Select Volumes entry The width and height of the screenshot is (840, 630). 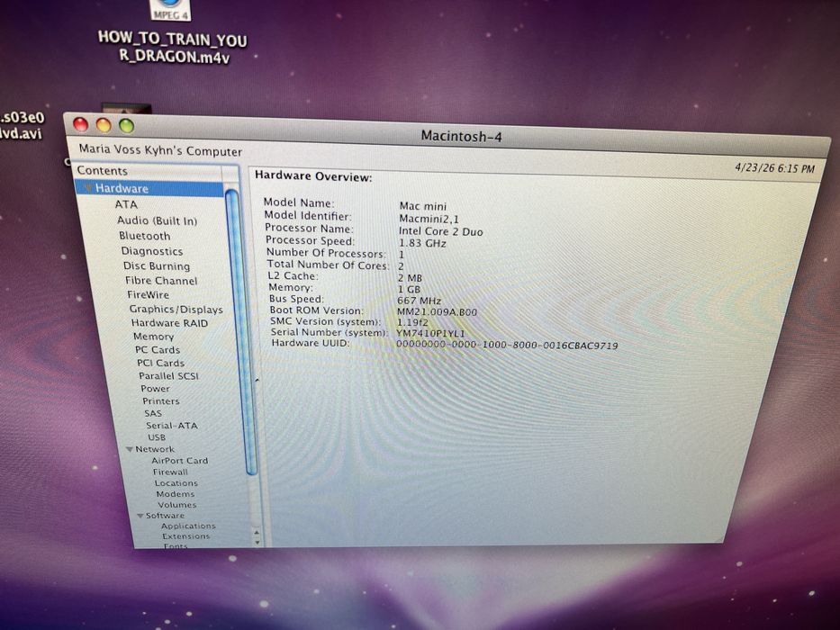click(176, 505)
